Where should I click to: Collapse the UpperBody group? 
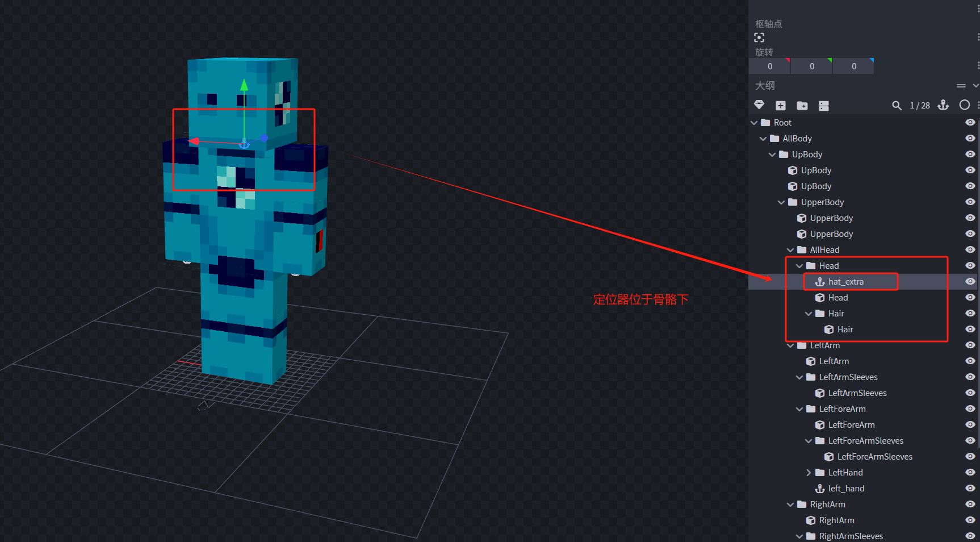pos(781,202)
